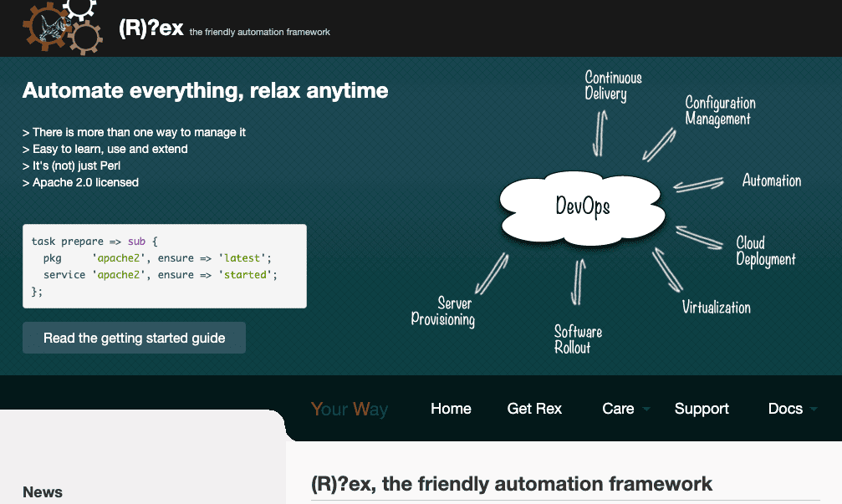The image size is (842, 504).
Task: Click the Configuration Management diagram label
Action: pos(720,110)
